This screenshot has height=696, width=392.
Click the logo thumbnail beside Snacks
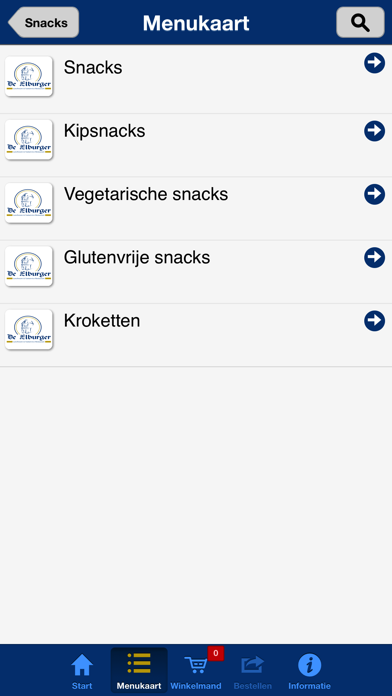coord(29,76)
